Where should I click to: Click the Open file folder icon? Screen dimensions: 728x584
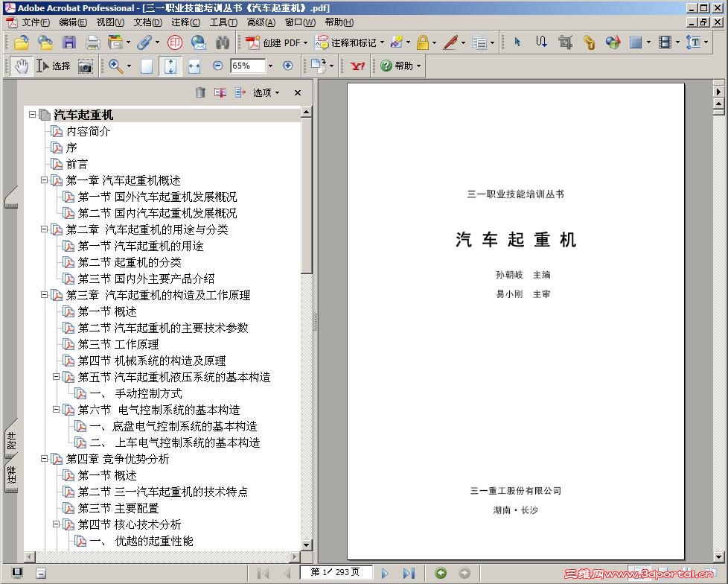coord(22,42)
